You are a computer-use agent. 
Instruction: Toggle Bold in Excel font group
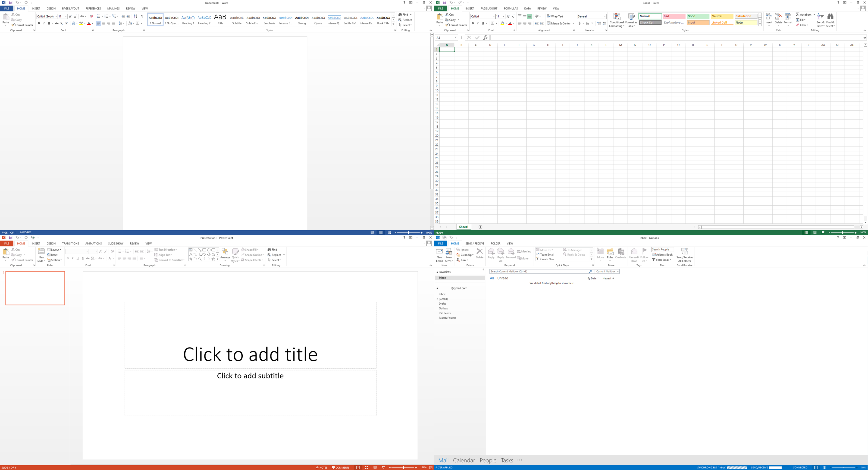[x=473, y=24]
